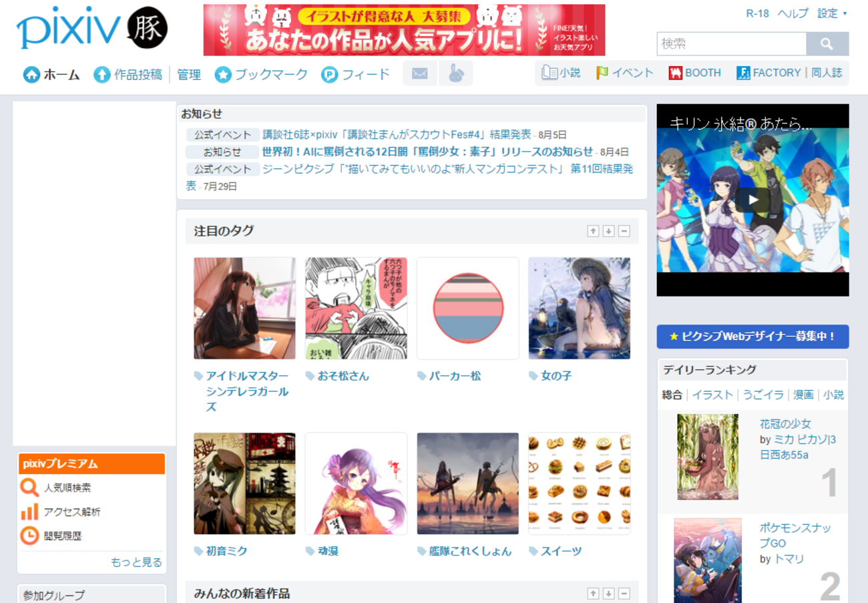Open messages envelope icon
The height and width of the screenshot is (603, 868).
pos(420,73)
